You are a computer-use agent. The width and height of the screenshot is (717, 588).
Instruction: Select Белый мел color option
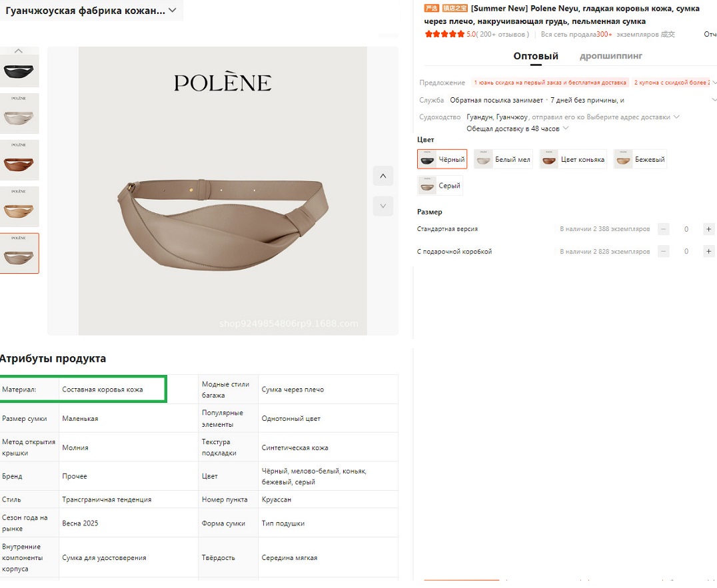point(503,160)
